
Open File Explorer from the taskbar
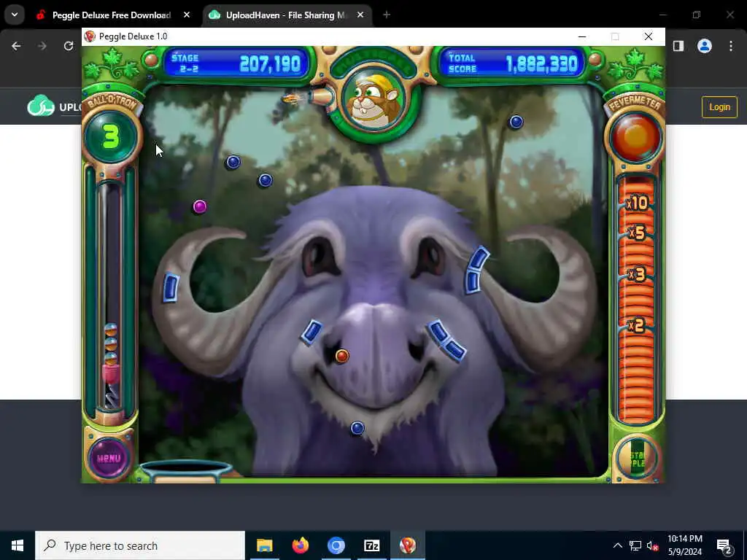pyautogui.click(x=264, y=545)
